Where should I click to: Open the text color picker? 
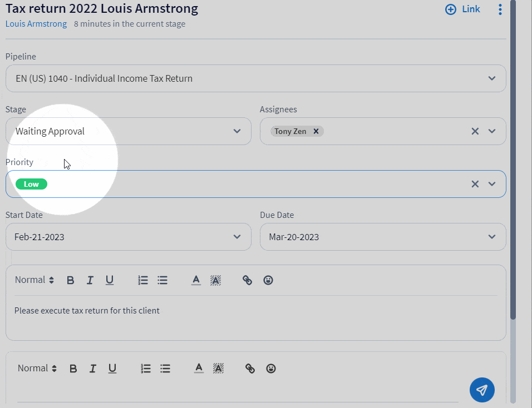(x=196, y=280)
